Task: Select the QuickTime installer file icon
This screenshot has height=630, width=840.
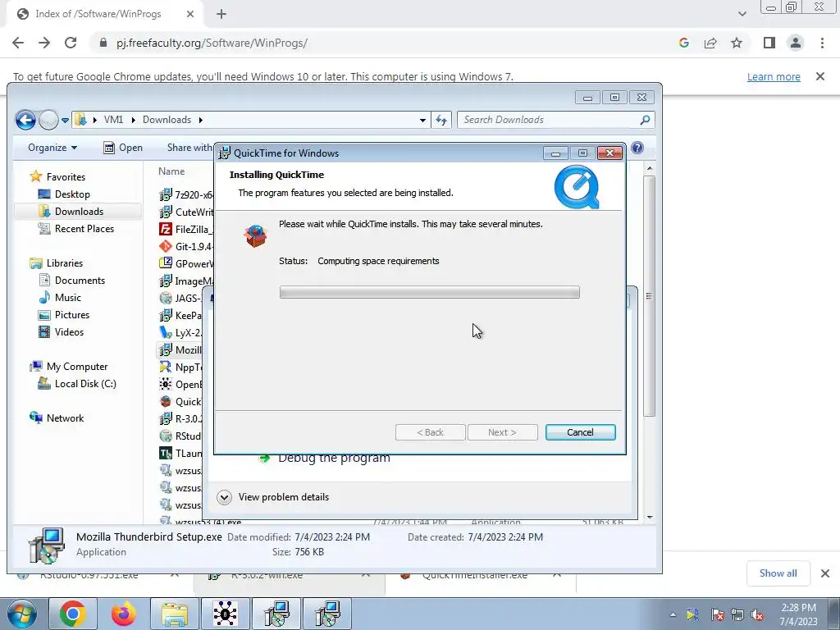Action: (166, 402)
